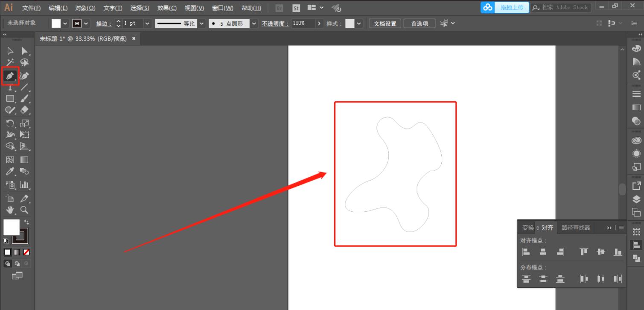The width and height of the screenshot is (644, 310).
Task: Select the Pen tool
Action: pos(10,76)
